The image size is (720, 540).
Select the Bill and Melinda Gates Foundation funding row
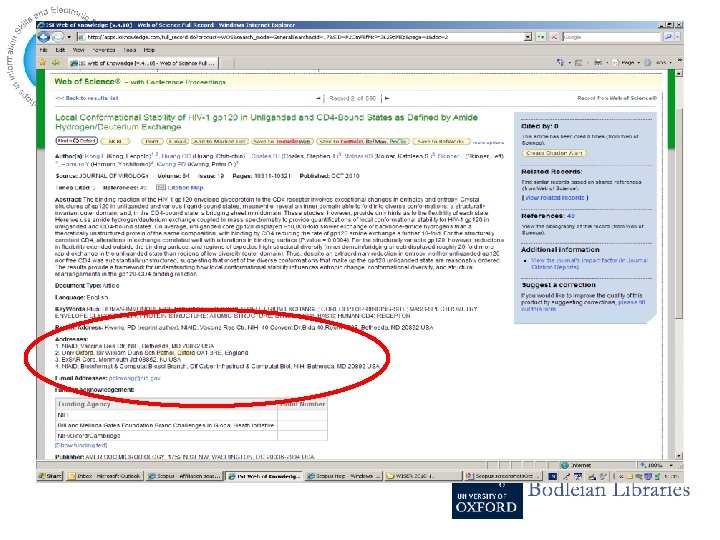[x=191, y=425]
